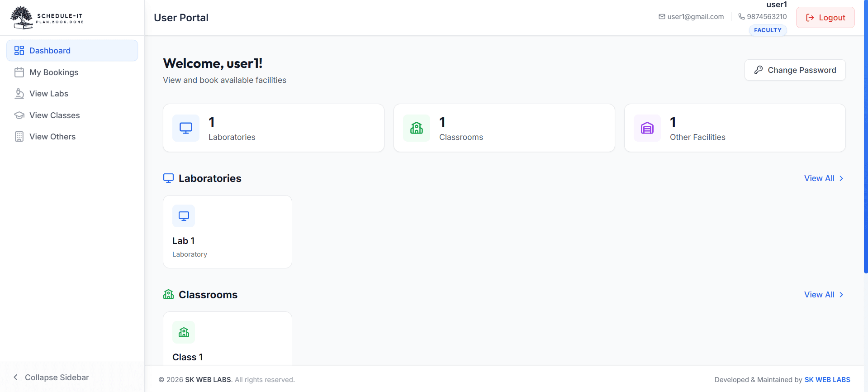Expand Laboratories via View All chevron
Image resolution: width=868 pixels, height=392 pixels.
coord(841,178)
